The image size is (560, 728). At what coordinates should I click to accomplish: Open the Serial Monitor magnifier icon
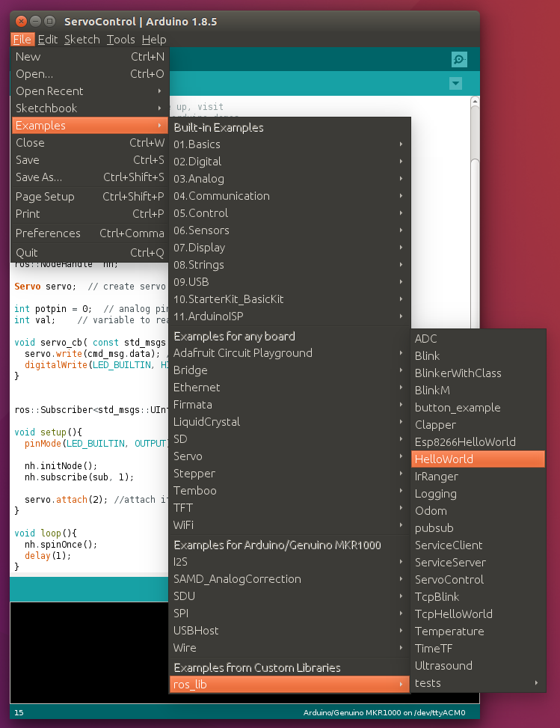pyautogui.click(x=459, y=59)
